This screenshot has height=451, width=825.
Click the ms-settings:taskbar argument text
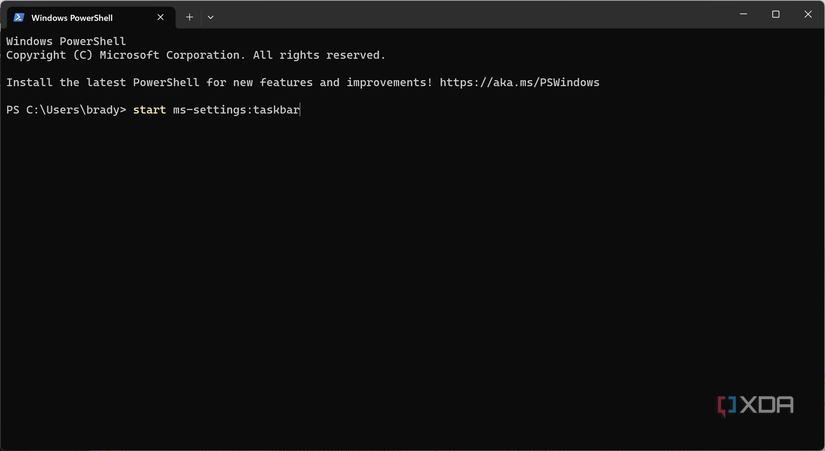(x=235, y=109)
